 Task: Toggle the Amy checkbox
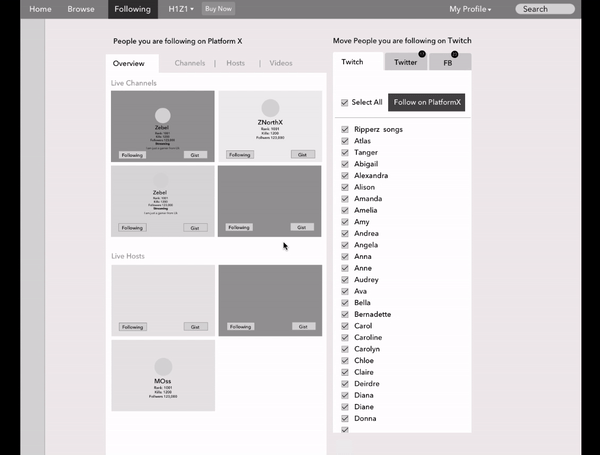coord(345,222)
